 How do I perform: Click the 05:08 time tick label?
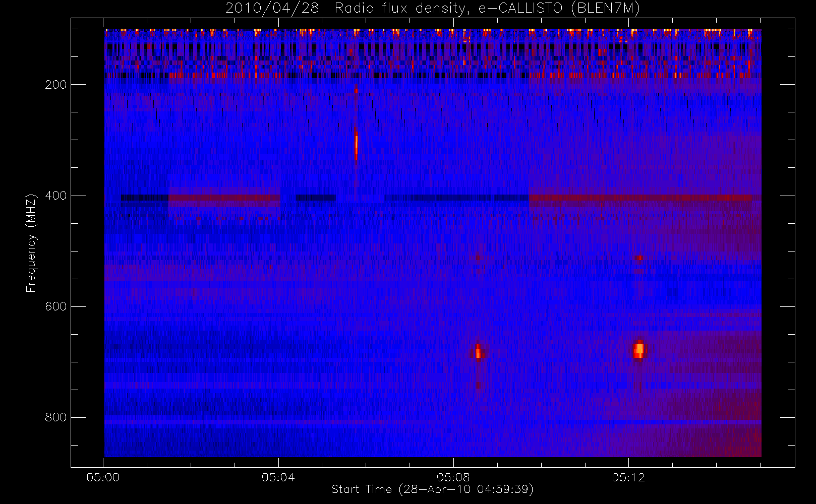pyautogui.click(x=453, y=477)
